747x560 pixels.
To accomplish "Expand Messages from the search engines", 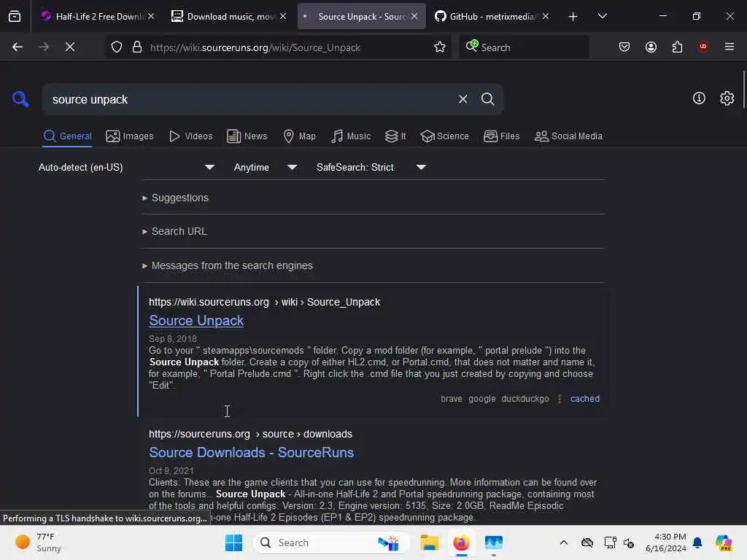I will (x=228, y=265).
